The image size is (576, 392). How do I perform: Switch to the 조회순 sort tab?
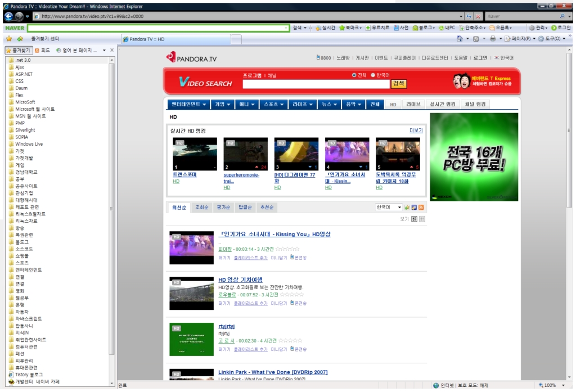pyautogui.click(x=202, y=207)
